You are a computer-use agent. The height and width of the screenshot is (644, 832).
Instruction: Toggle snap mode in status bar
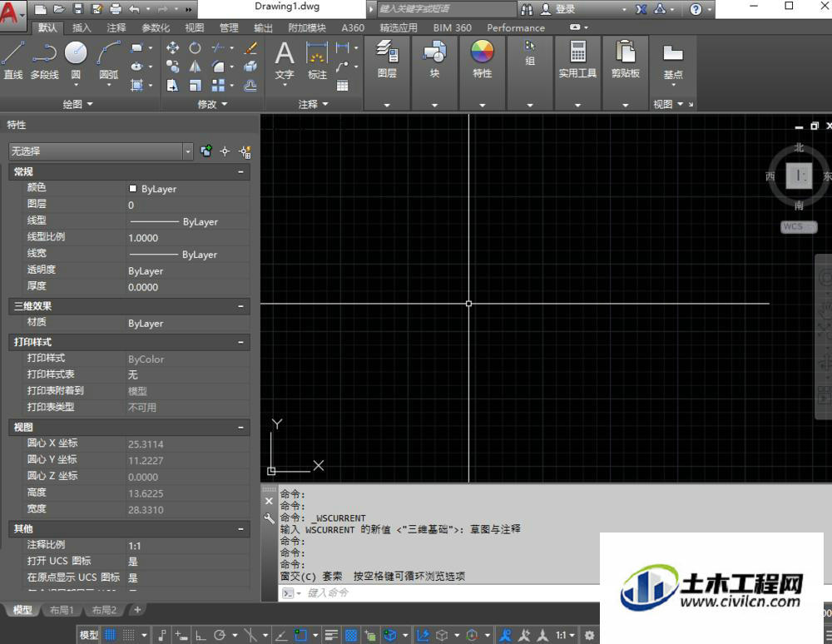point(128,635)
